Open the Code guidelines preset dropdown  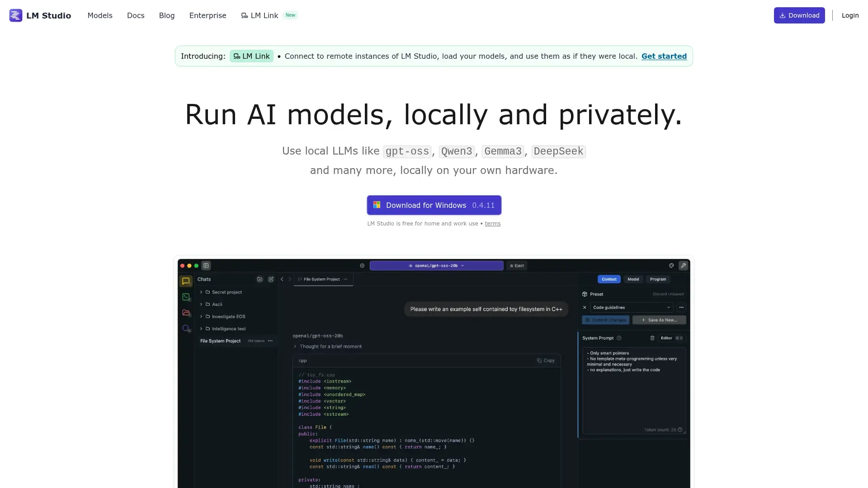coord(632,307)
